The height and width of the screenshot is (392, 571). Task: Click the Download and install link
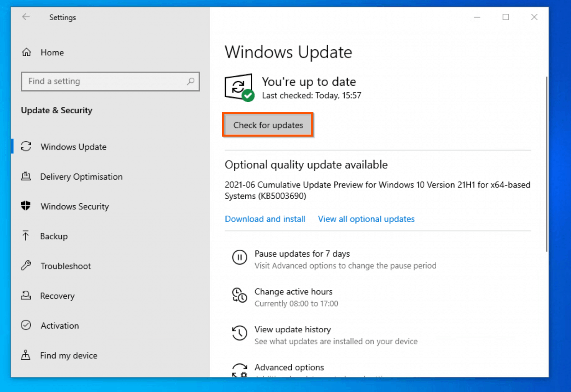point(265,219)
